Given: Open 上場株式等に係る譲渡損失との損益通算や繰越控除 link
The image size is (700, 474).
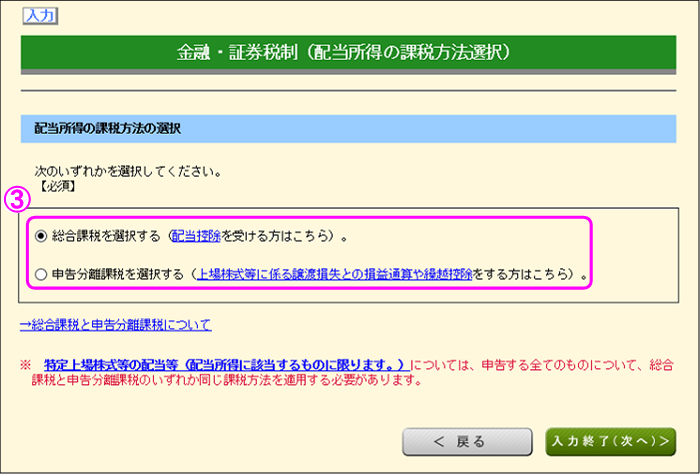Looking at the screenshot, I should [x=334, y=274].
